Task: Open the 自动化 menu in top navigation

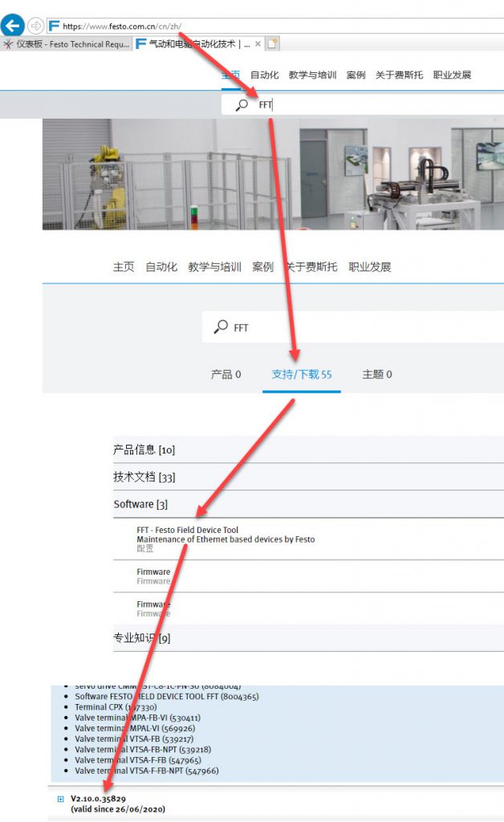Action: pos(265,75)
